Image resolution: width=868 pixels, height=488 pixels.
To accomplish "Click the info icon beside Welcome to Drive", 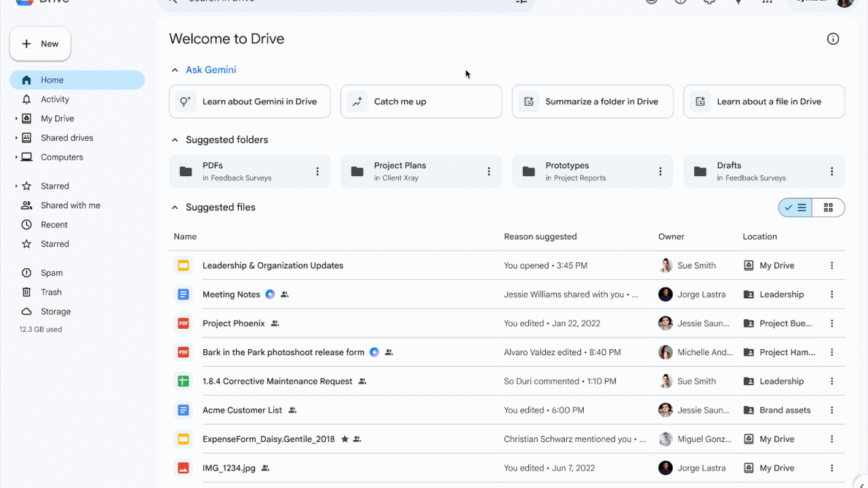I will (833, 39).
